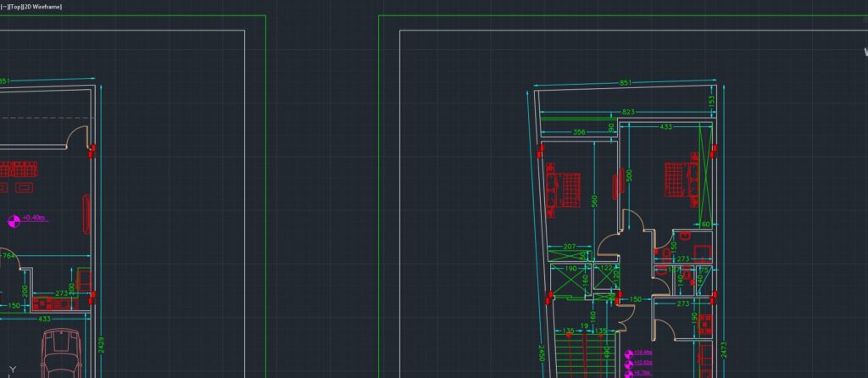Viewport: 868px width, 378px height.
Task: Select the bed block in the 433-wide bedroom
Action: tap(681, 179)
